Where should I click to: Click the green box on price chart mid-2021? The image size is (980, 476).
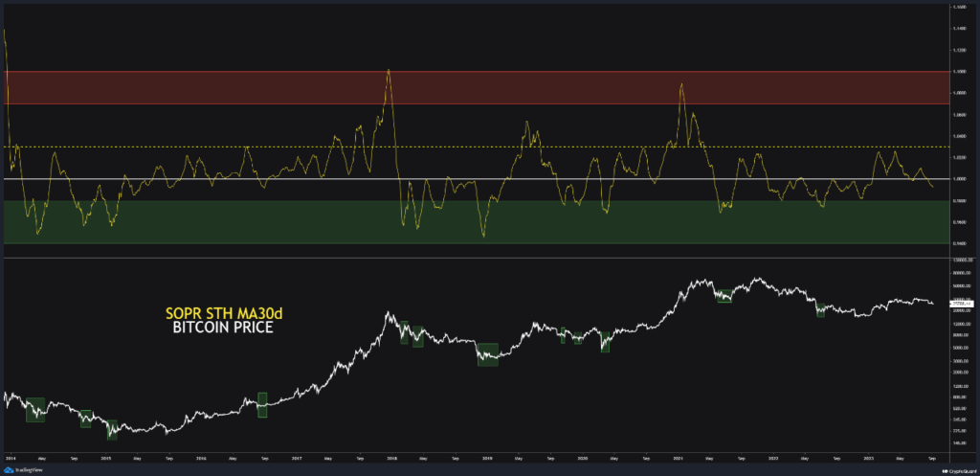(724, 296)
